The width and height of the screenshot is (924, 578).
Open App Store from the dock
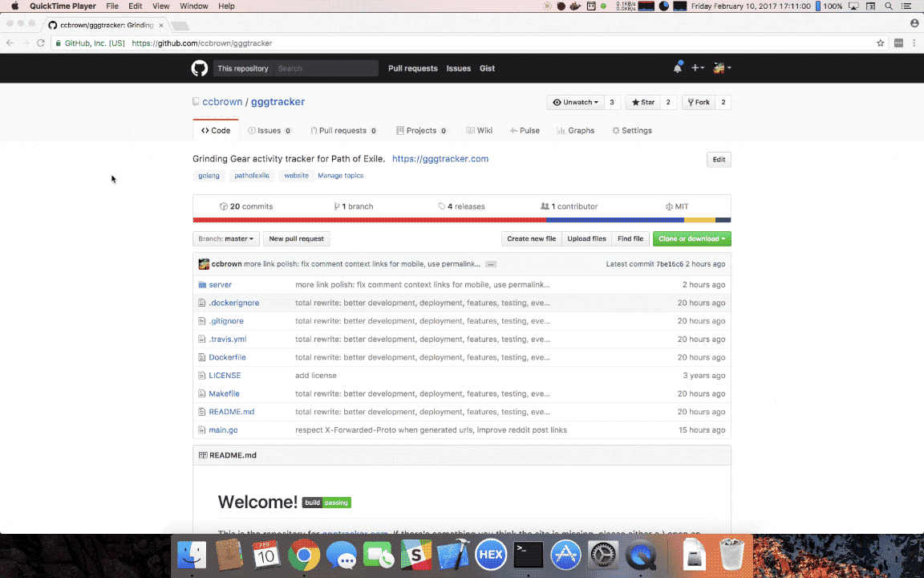[565, 555]
